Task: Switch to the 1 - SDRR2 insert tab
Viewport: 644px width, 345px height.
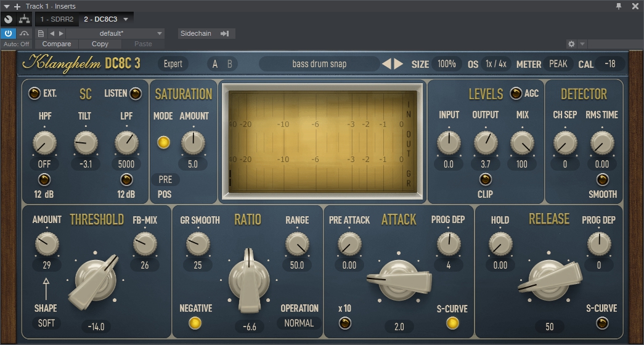Action: (57, 19)
